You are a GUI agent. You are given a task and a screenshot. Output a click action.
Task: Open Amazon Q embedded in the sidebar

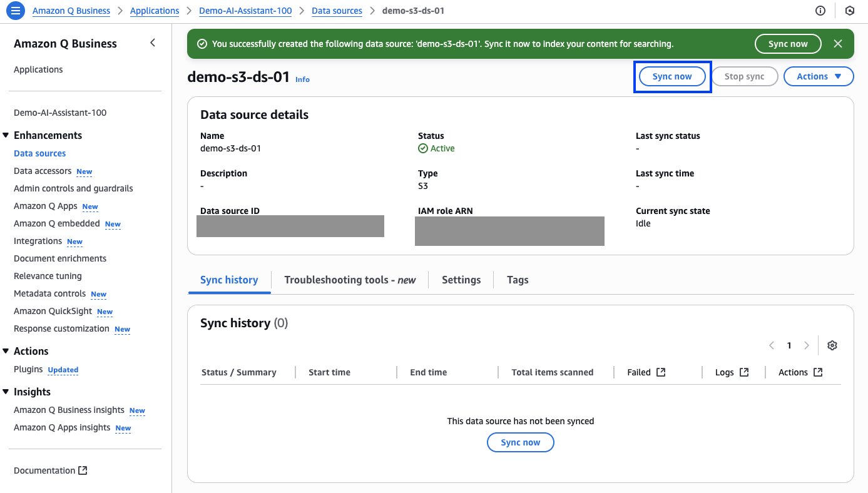[x=56, y=223]
